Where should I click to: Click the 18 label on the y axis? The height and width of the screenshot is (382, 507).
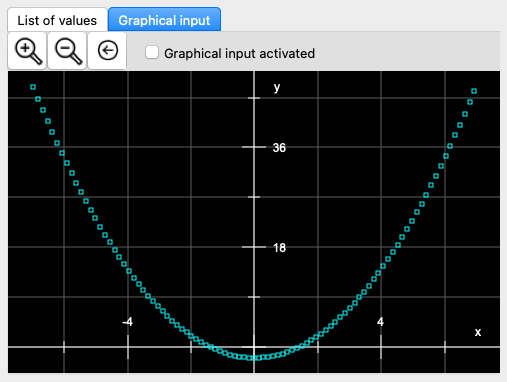(x=279, y=248)
